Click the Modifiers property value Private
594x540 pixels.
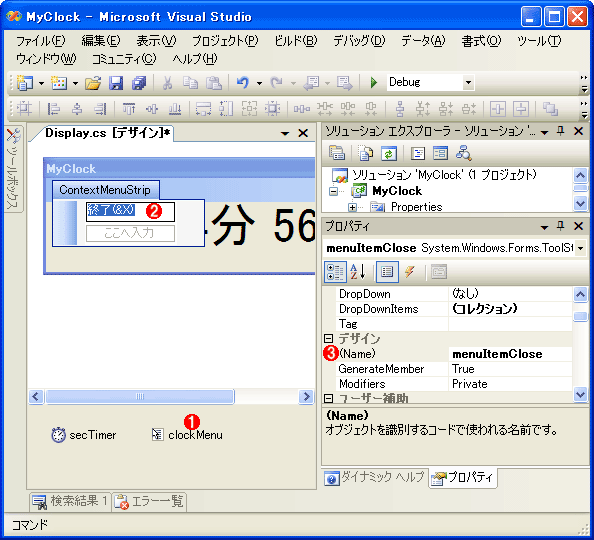coord(510,384)
